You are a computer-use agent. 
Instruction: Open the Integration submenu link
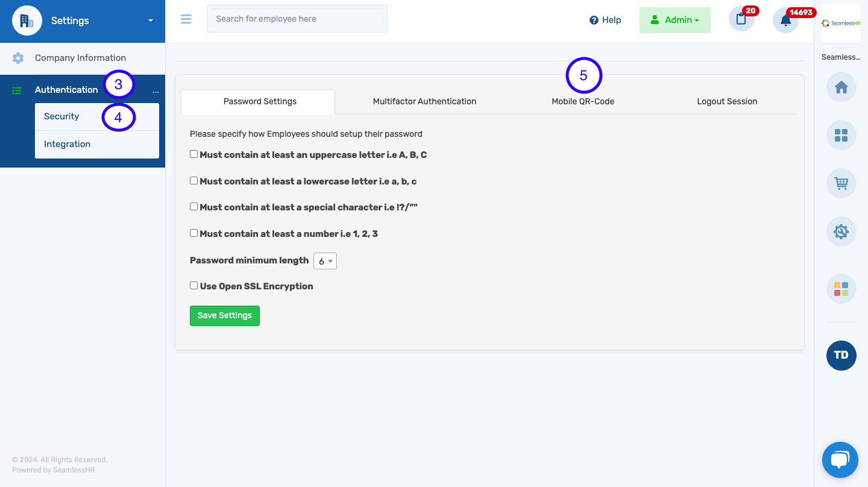68,144
